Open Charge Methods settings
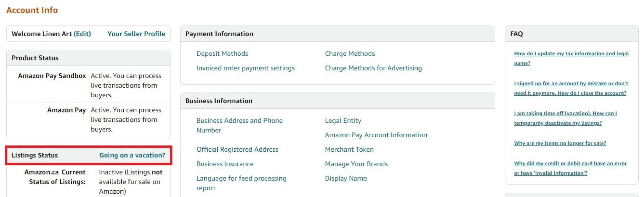Image resolution: width=644 pixels, height=197 pixels. (x=350, y=53)
